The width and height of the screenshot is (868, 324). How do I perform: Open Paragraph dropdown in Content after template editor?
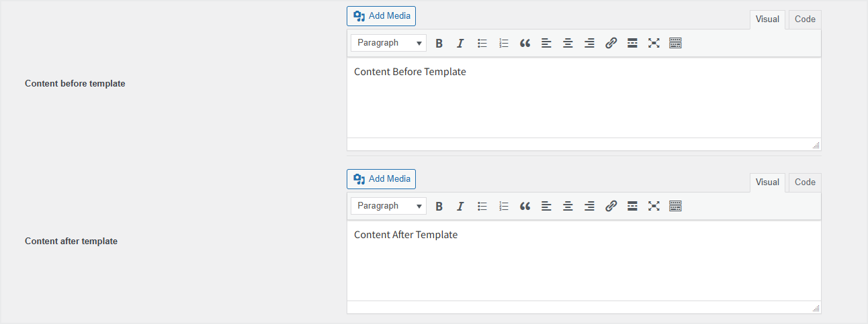pos(388,206)
